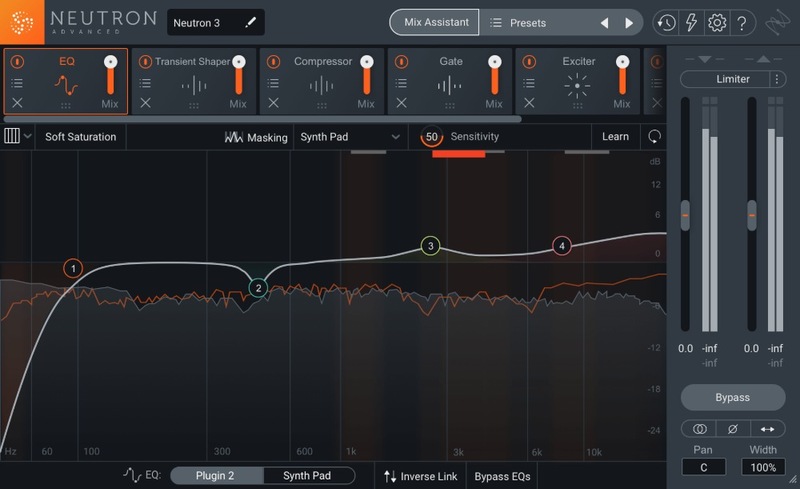Screen dimensions: 800x489
Task: Click the lightning bolt zero latency icon
Action: (691, 23)
